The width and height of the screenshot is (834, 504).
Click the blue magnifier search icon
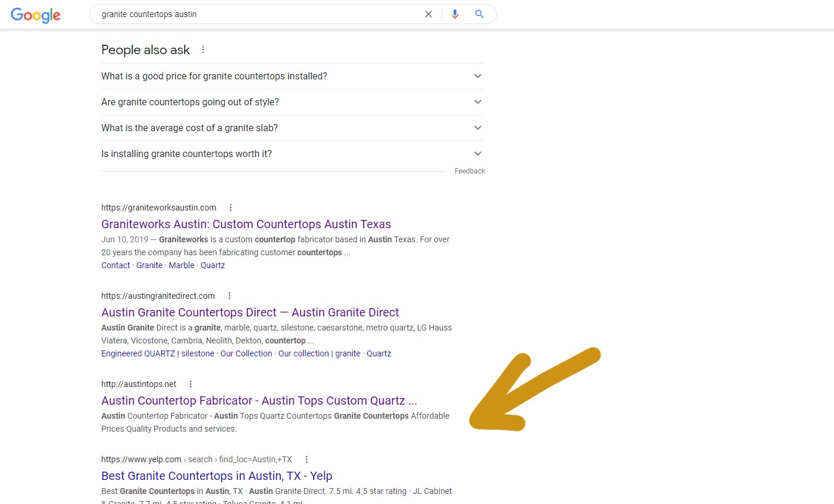(x=479, y=14)
